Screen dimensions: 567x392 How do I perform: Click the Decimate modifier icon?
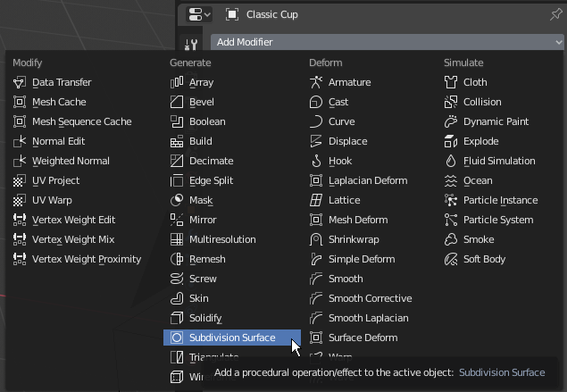click(x=177, y=161)
